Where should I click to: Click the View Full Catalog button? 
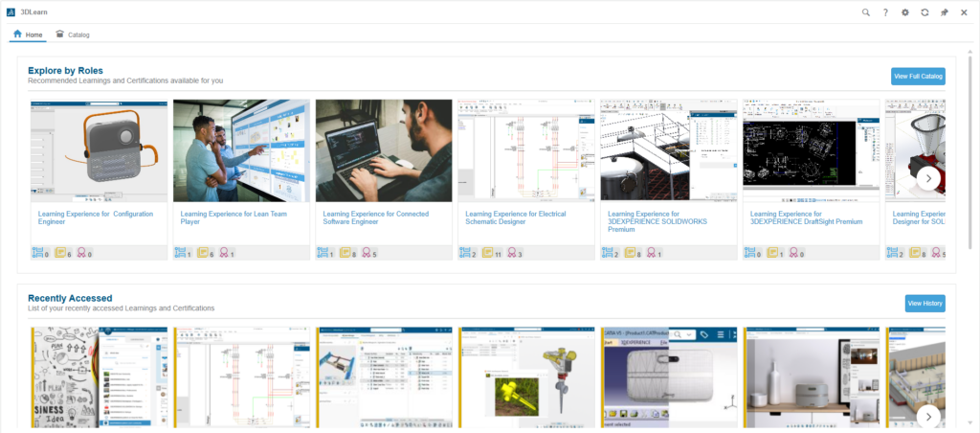[918, 77]
